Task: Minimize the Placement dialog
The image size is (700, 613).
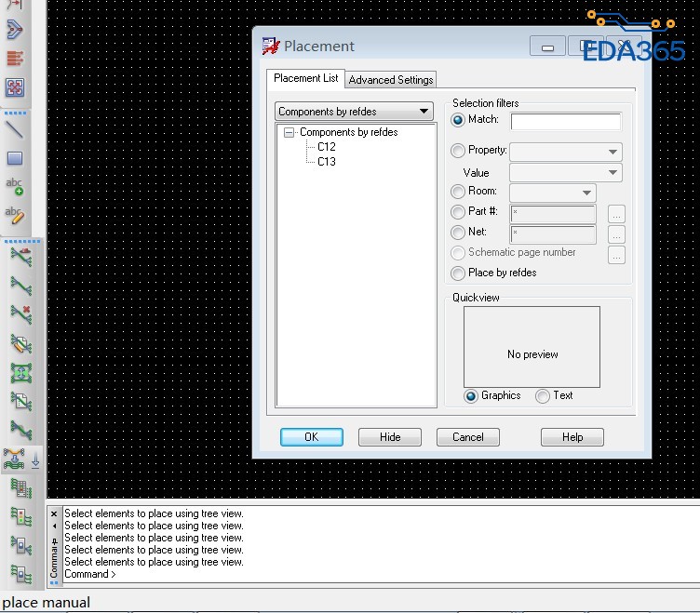Action: click(x=547, y=47)
